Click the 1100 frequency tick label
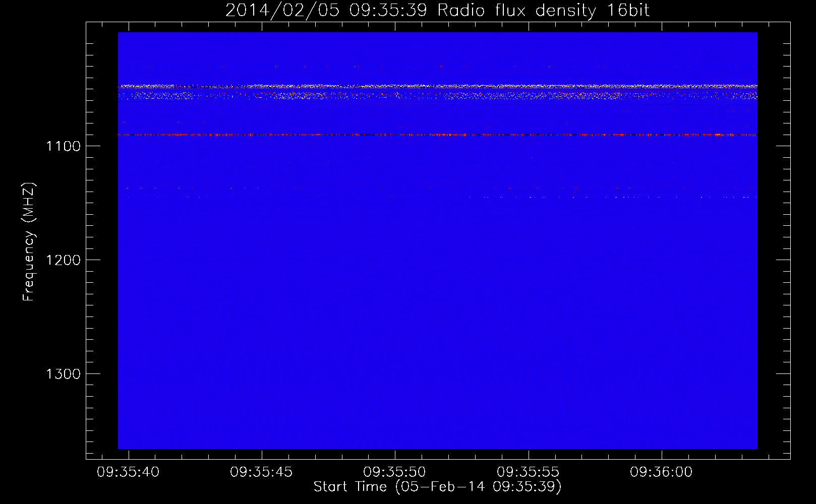This screenshot has width=816, height=504. tap(64, 146)
